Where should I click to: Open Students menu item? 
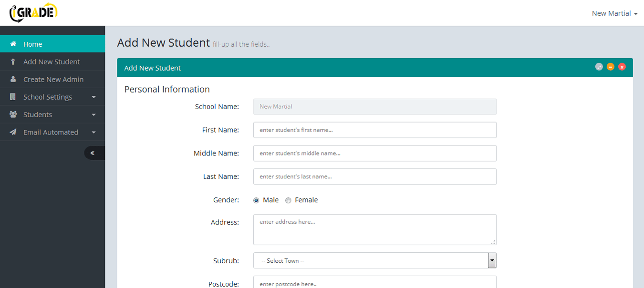coord(52,114)
